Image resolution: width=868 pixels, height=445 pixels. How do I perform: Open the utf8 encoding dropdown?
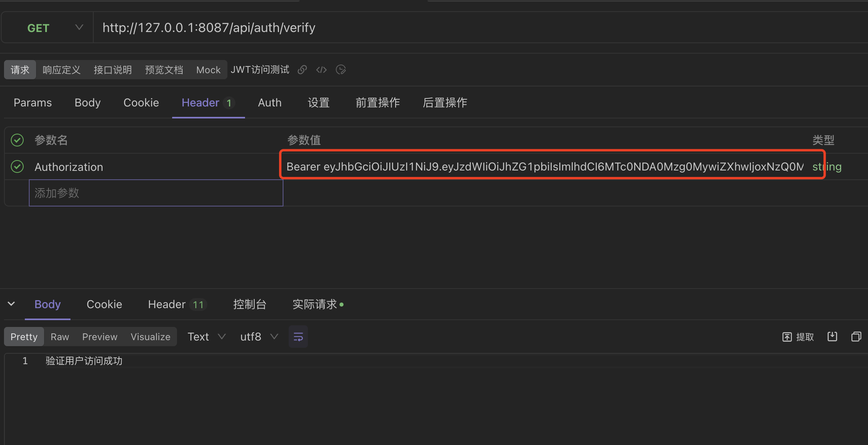click(x=259, y=337)
